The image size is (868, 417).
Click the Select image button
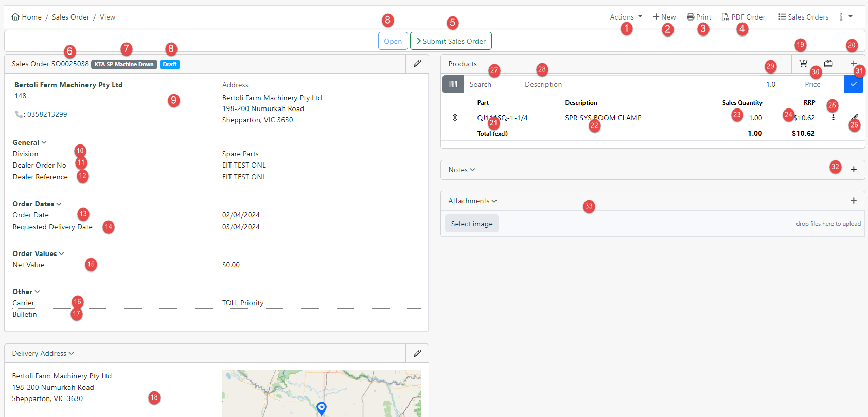pyautogui.click(x=472, y=224)
